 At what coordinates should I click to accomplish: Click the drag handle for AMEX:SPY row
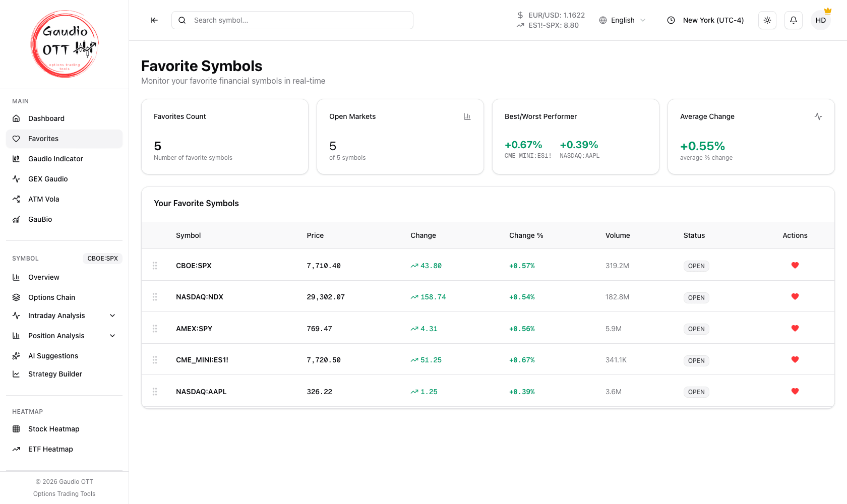point(155,329)
